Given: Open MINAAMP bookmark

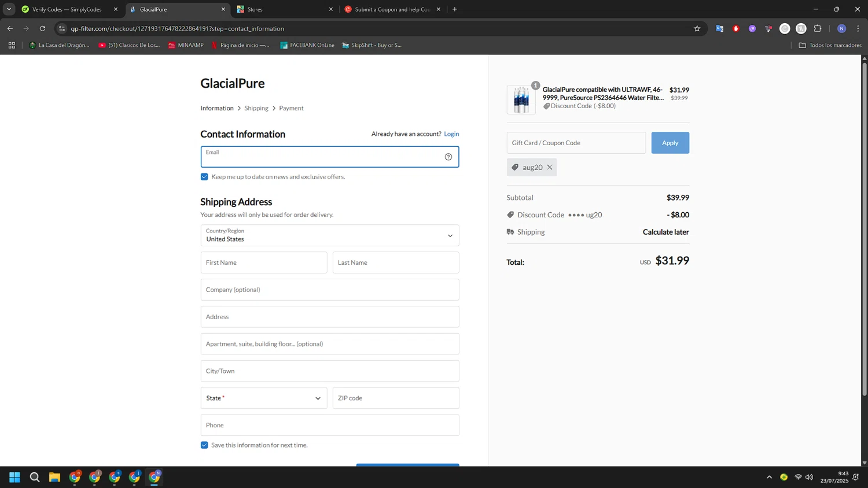Looking at the screenshot, I should point(186,45).
